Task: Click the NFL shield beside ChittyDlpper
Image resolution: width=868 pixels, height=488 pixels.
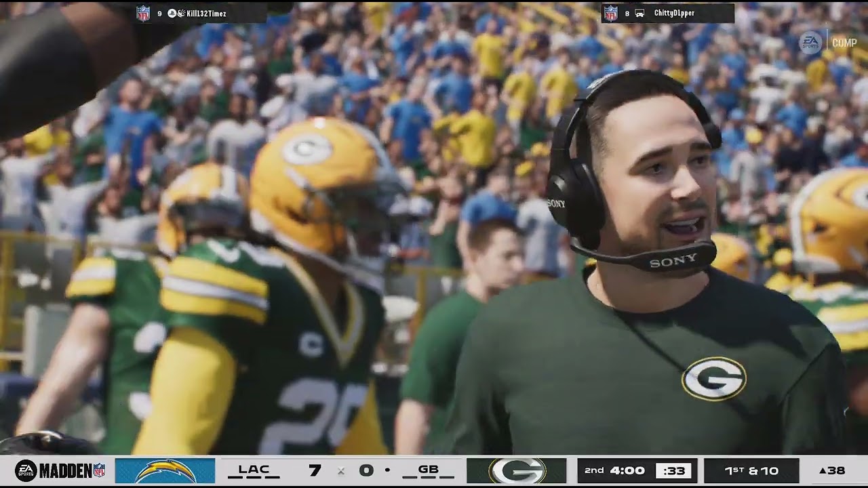Action: 610,13
